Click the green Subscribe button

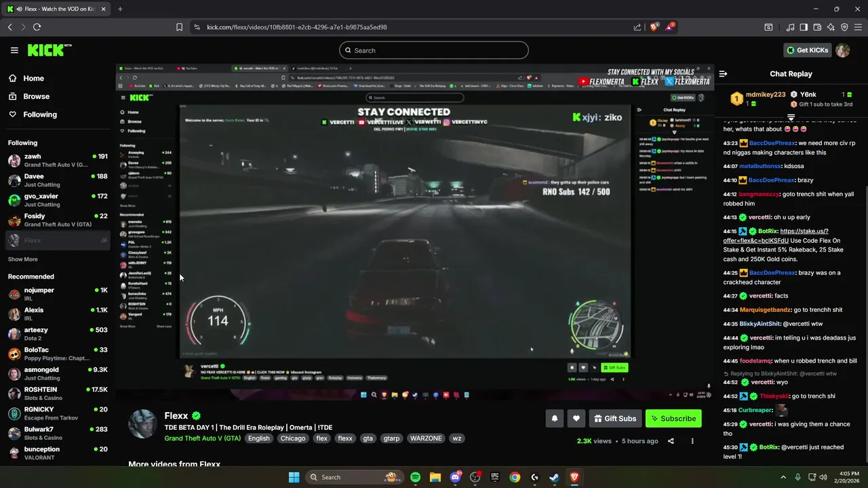(673, 418)
